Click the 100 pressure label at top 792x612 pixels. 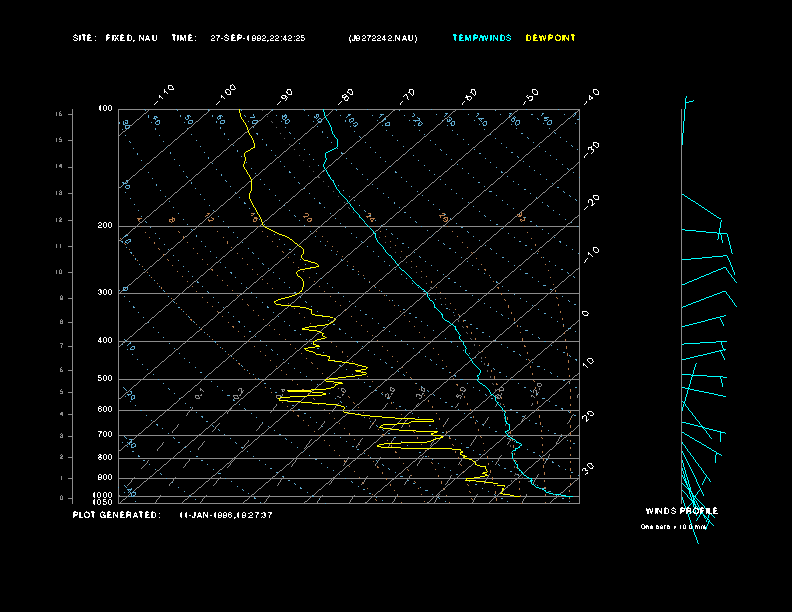(x=105, y=109)
